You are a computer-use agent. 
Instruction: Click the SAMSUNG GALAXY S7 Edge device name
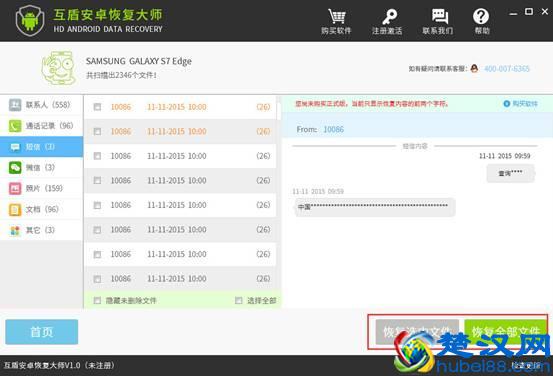[139, 61]
